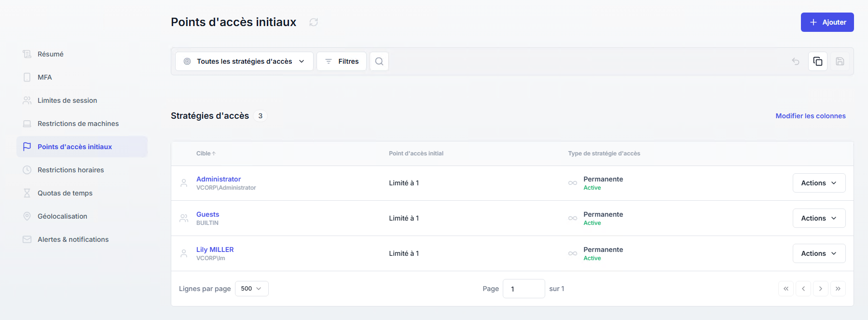The width and height of the screenshot is (868, 320).
Task: Open the "Toutes les stratégies d'accès" dropdown
Action: coord(244,61)
